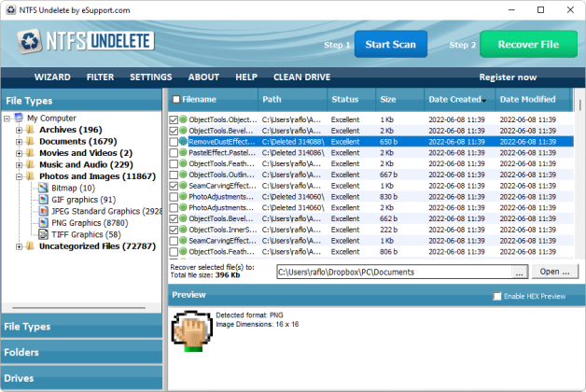Open the FILTER menu
The image size is (586, 392).
coord(100,77)
